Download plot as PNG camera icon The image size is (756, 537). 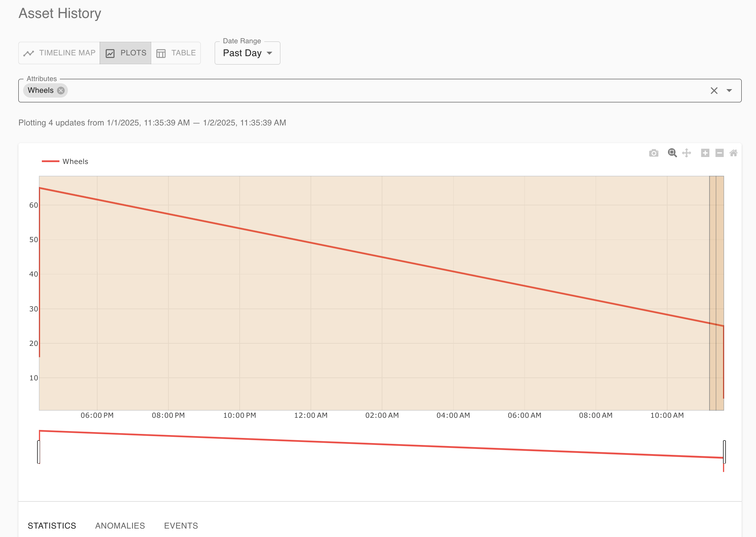click(654, 153)
